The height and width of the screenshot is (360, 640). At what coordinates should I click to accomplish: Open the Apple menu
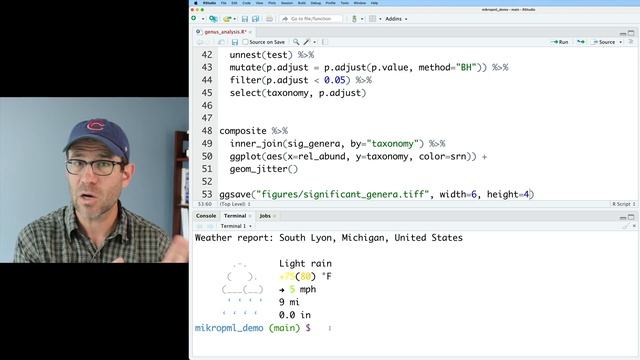[196, 3]
